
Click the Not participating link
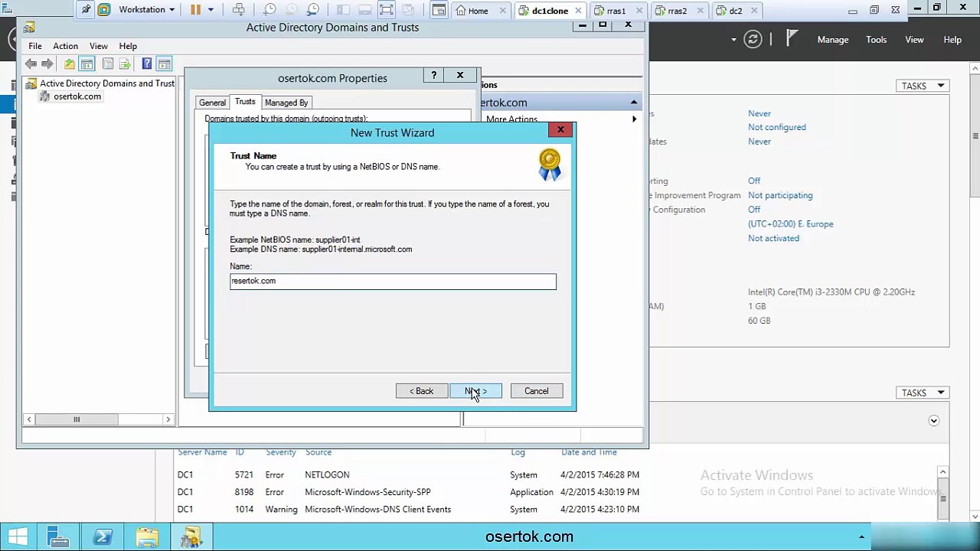click(780, 195)
